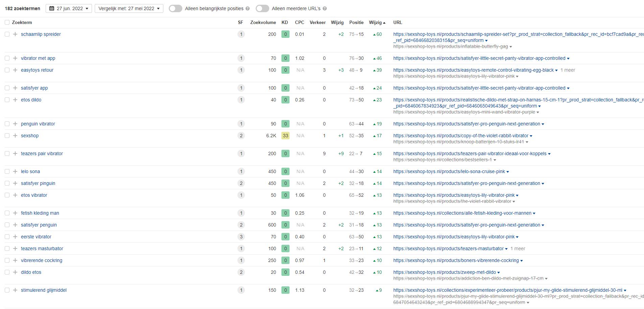
Task: Open caret menu for zweep-met-dildo URL
Action: pos(499,272)
